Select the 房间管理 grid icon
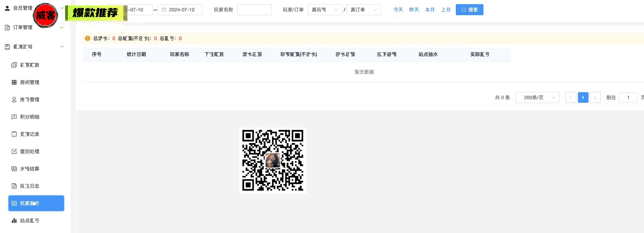The image size is (644, 233). (x=14, y=82)
